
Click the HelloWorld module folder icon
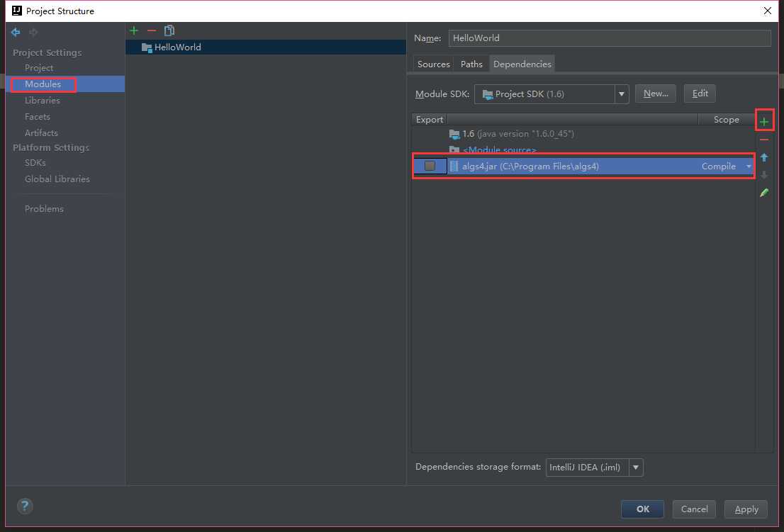(147, 47)
